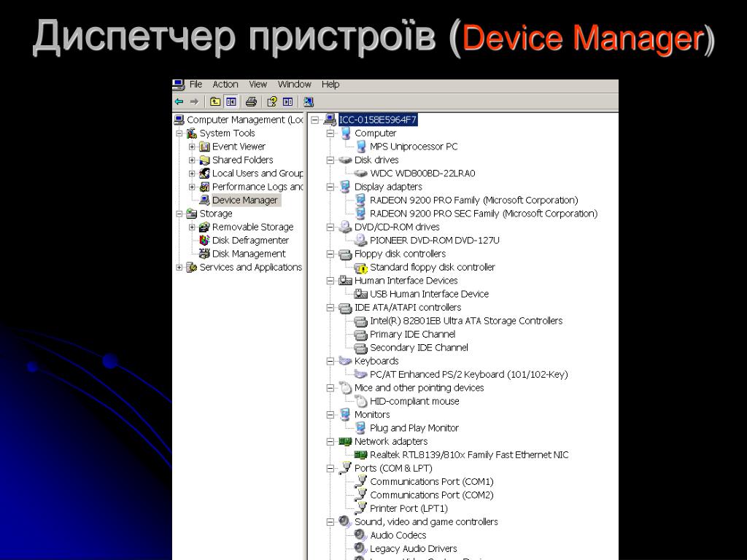Select Communications Port (COM1)
The width and height of the screenshot is (747, 560).
click(432, 482)
